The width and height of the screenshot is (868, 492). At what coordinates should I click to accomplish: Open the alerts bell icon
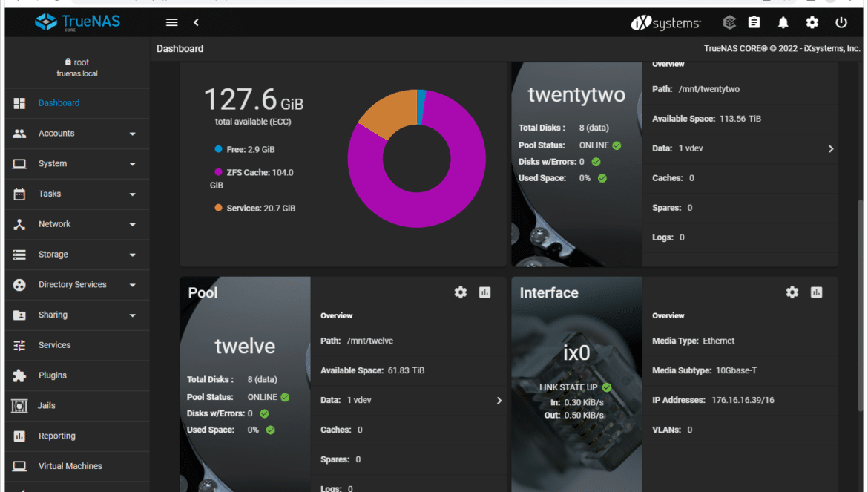[x=783, y=23]
